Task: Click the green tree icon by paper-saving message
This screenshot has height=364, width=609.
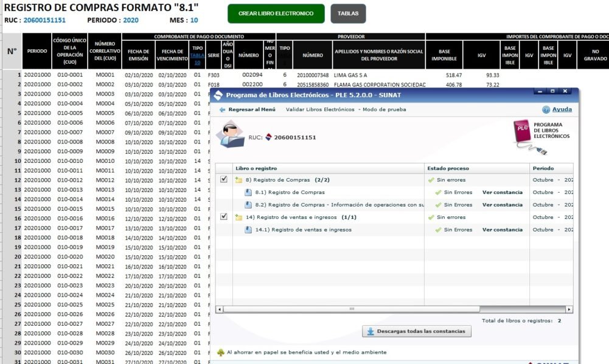Action: click(x=221, y=352)
